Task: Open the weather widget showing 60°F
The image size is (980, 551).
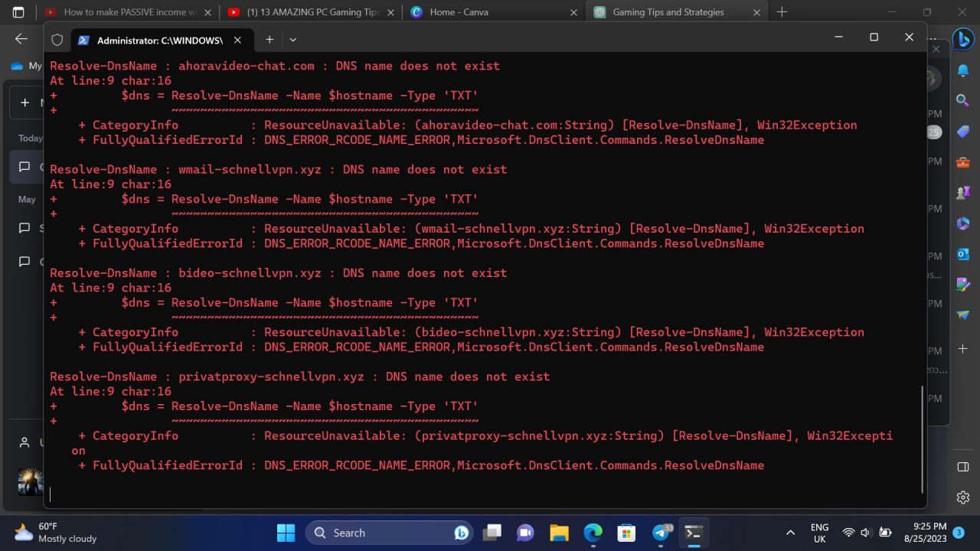Action: click(56, 533)
